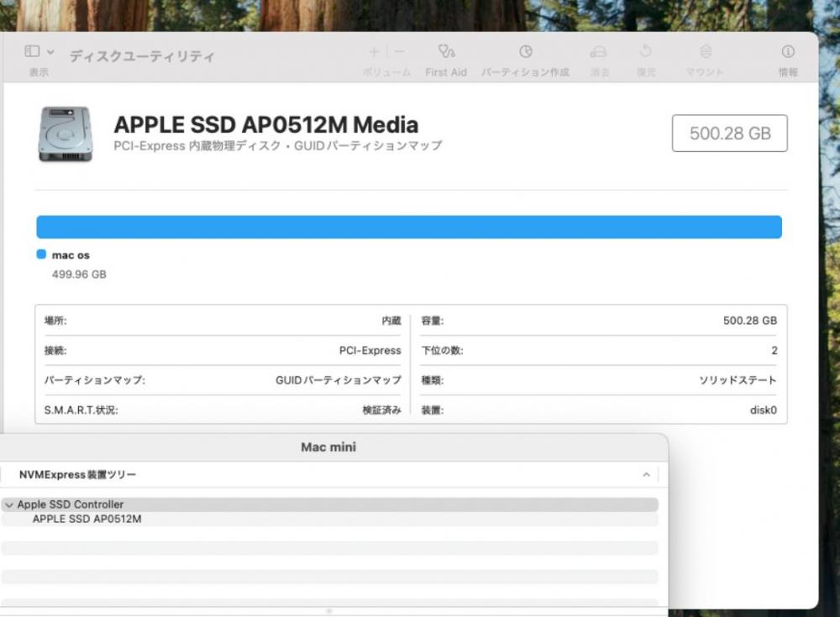
Task: Click the 内蔵 location value
Action: [391, 321]
